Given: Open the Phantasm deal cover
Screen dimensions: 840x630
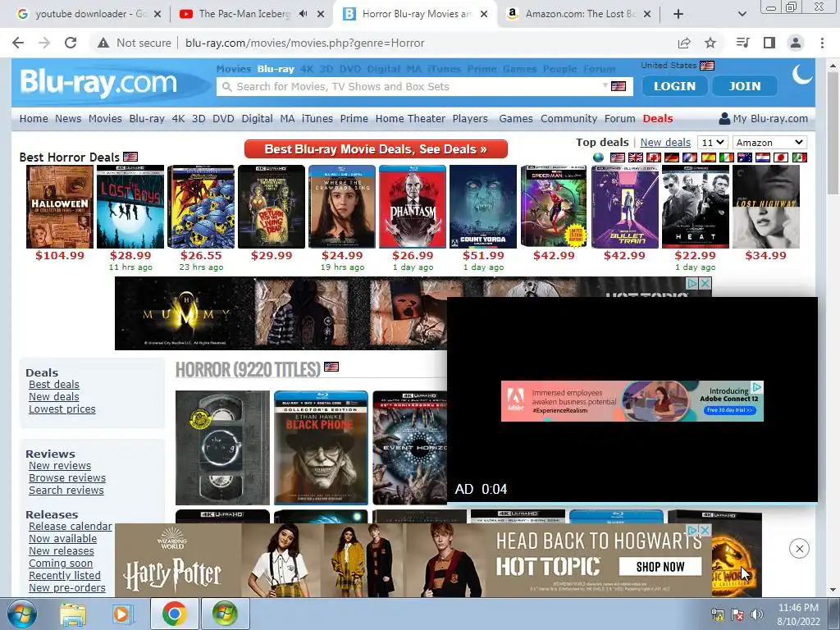Looking at the screenshot, I should [x=413, y=207].
